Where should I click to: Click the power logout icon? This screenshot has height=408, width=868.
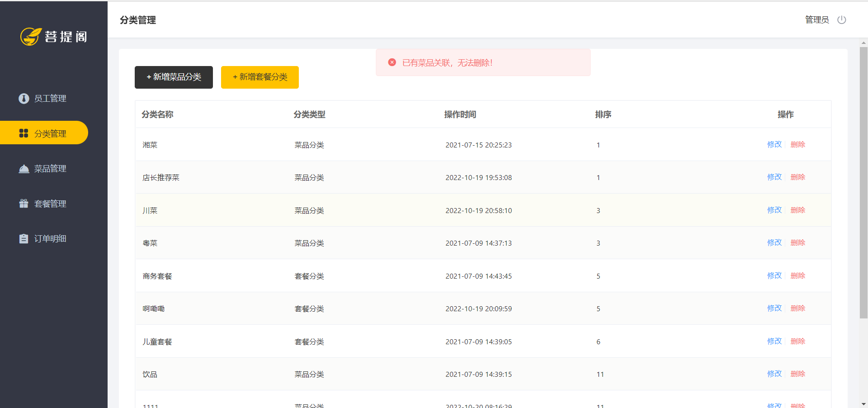click(x=841, y=20)
